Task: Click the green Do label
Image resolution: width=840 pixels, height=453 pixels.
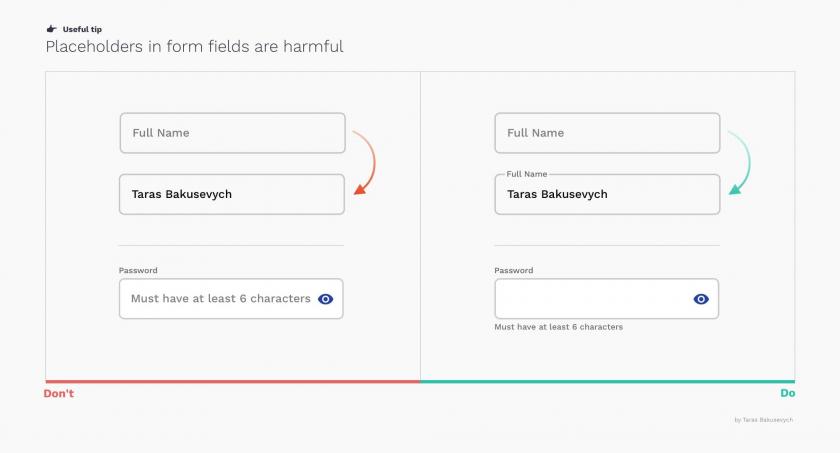Action: (x=788, y=393)
